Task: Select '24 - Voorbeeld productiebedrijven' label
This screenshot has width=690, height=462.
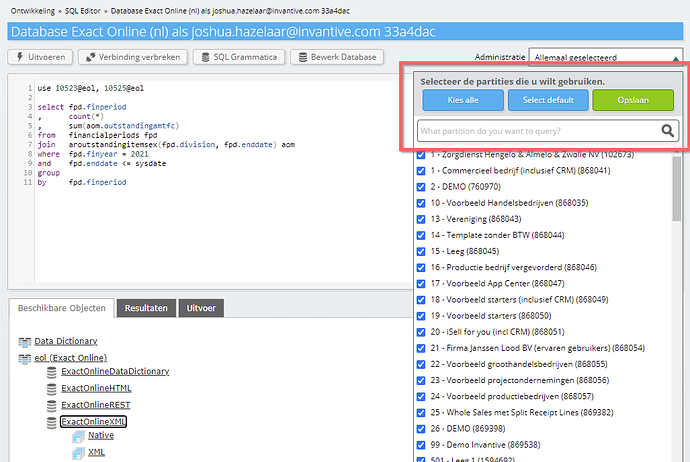Action: 512,396
